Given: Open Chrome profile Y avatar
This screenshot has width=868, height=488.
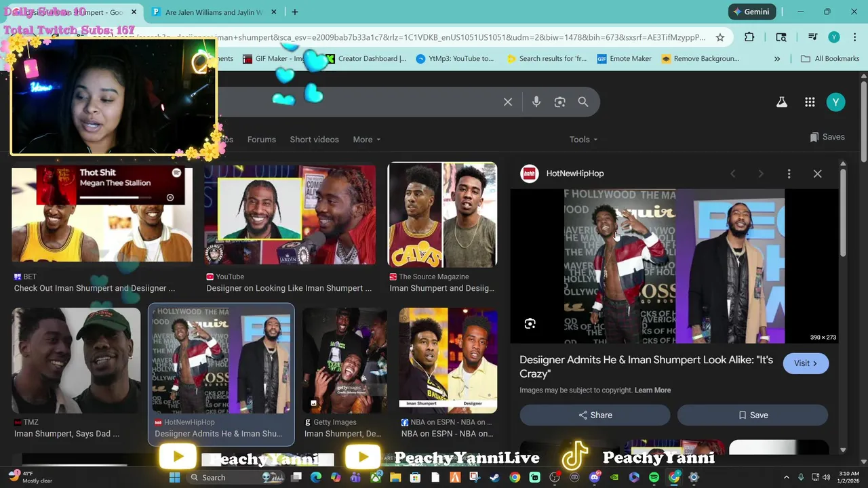Looking at the screenshot, I should pos(834,37).
